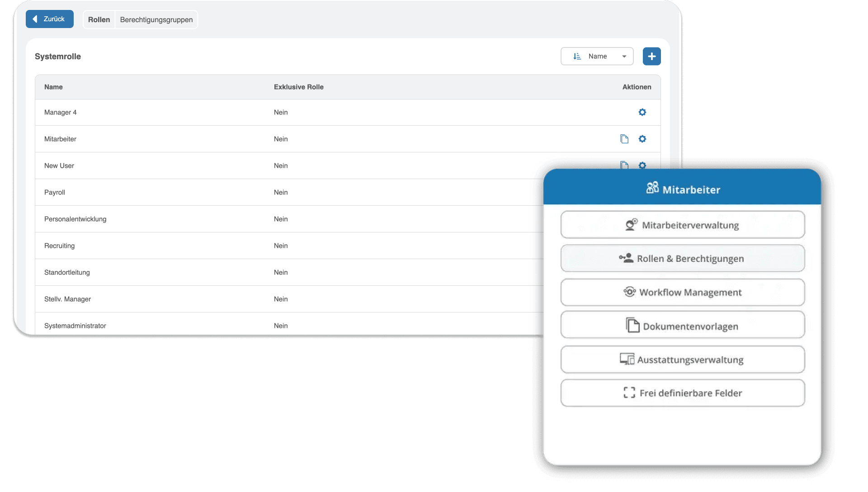868x492 pixels.
Task: Open the Name sorting dropdown
Action: click(597, 56)
